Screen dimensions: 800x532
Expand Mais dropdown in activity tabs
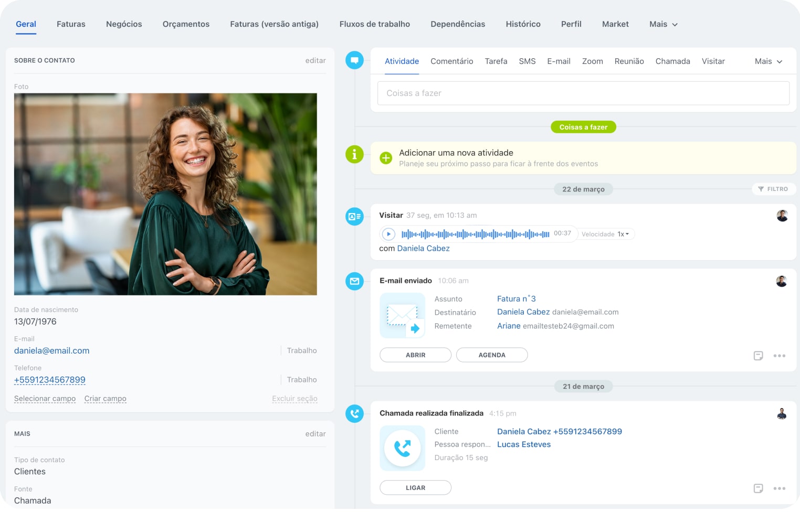tap(768, 61)
